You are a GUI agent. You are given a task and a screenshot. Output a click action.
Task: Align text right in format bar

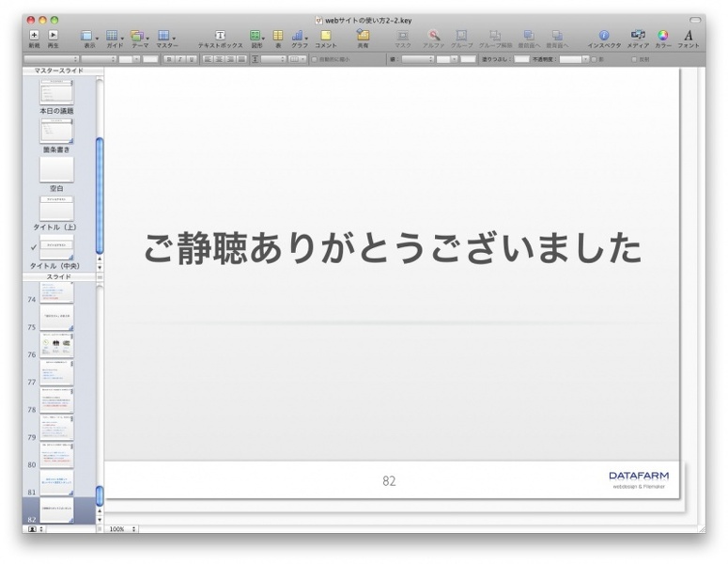coord(230,59)
